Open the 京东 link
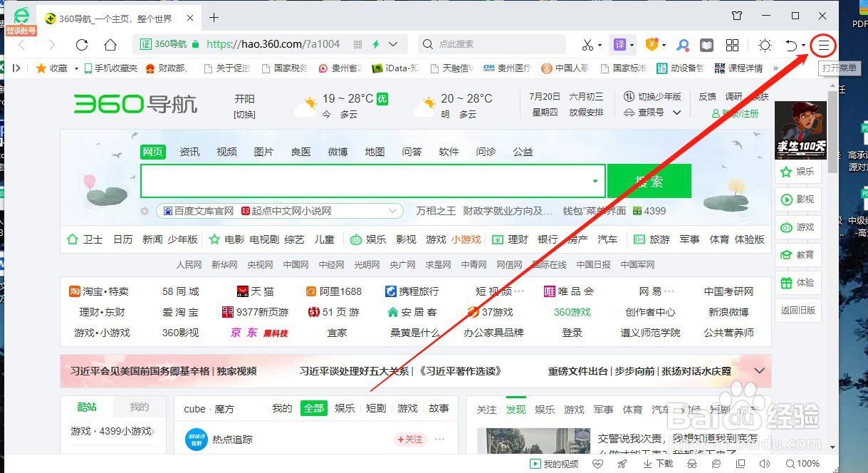The image size is (868, 473). 245,333
